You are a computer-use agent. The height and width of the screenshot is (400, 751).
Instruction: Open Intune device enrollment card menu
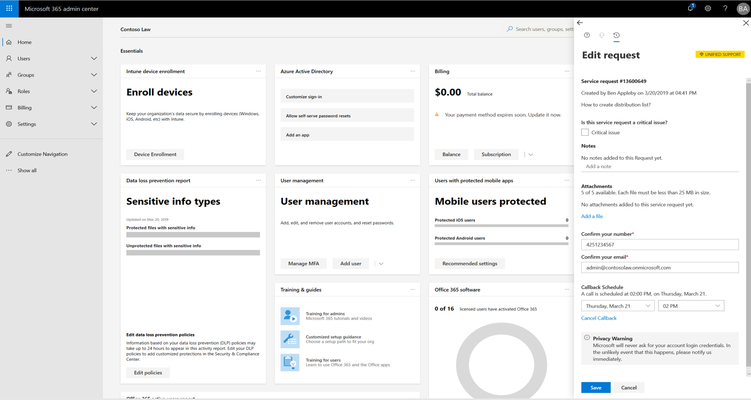click(259, 71)
